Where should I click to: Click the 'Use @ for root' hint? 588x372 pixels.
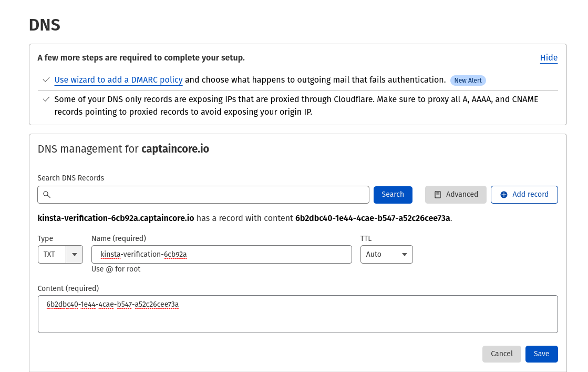[116, 269]
